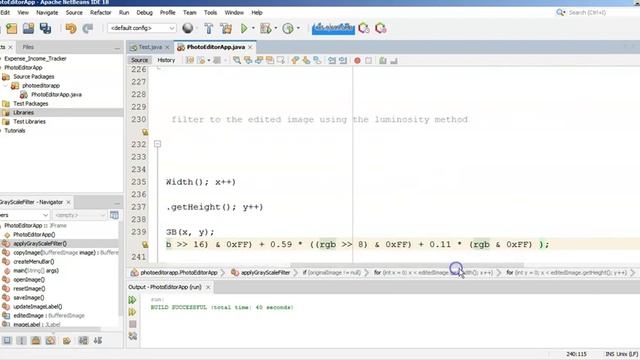The image size is (640, 360).
Task: Click the Profile Project icon
Action: tap(288, 28)
